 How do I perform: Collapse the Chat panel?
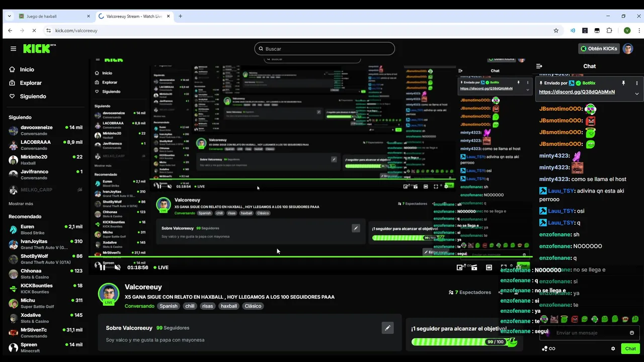click(x=539, y=66)
